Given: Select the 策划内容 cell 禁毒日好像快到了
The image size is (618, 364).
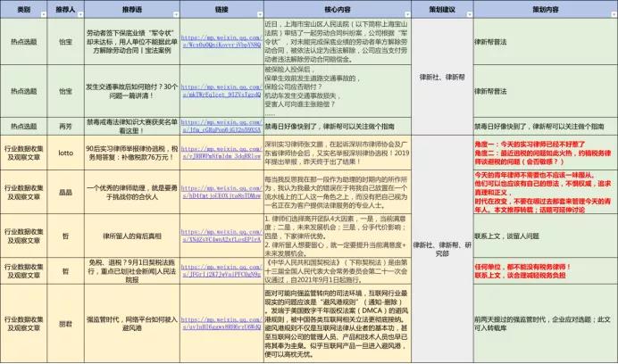Looking at the screenshot, I should (546, 127).
